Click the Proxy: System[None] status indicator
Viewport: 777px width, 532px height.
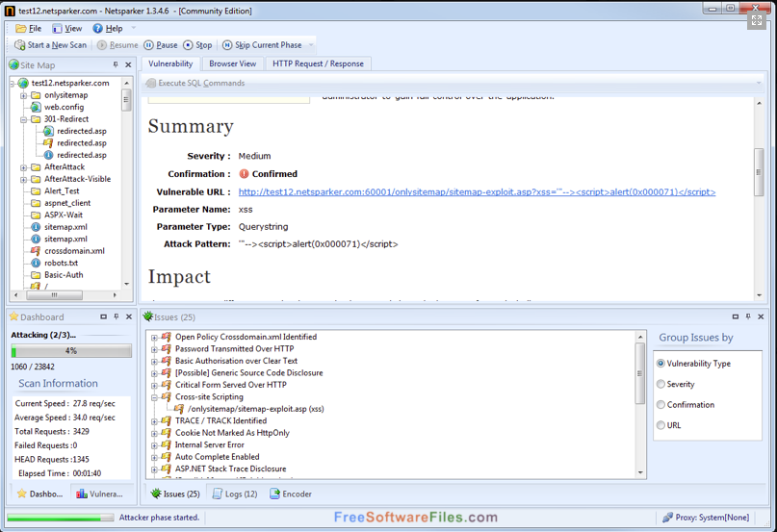(706, 518)
